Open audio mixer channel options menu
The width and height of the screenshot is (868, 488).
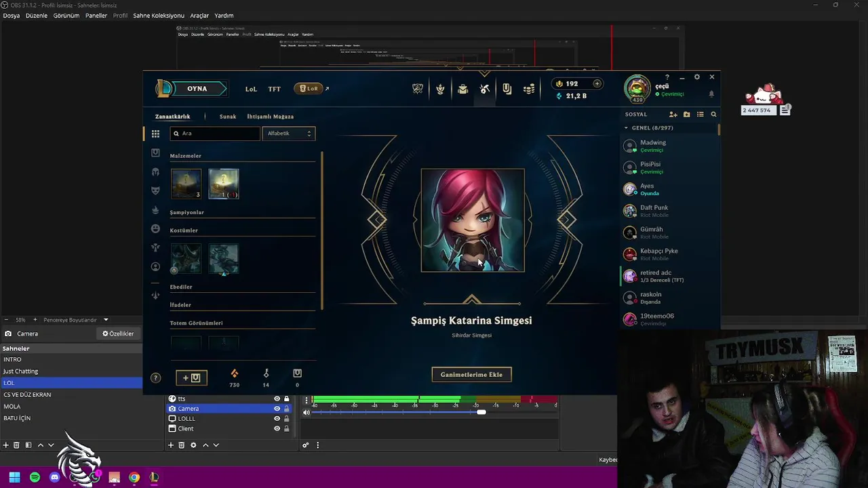pos(307,400)
